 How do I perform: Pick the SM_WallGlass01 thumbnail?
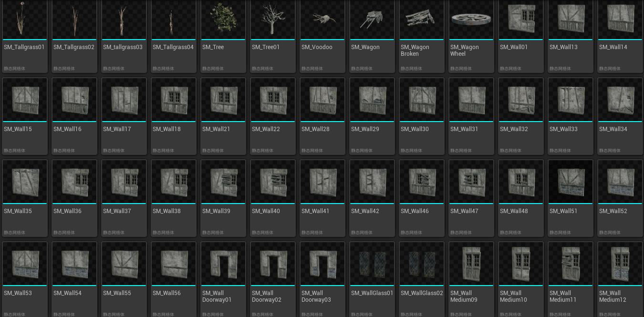click(372, 264)
